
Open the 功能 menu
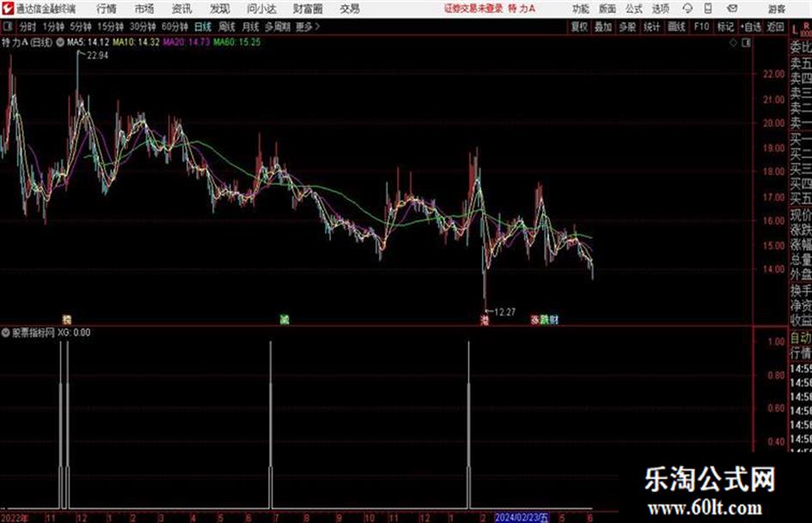click(x=581, y=9)
